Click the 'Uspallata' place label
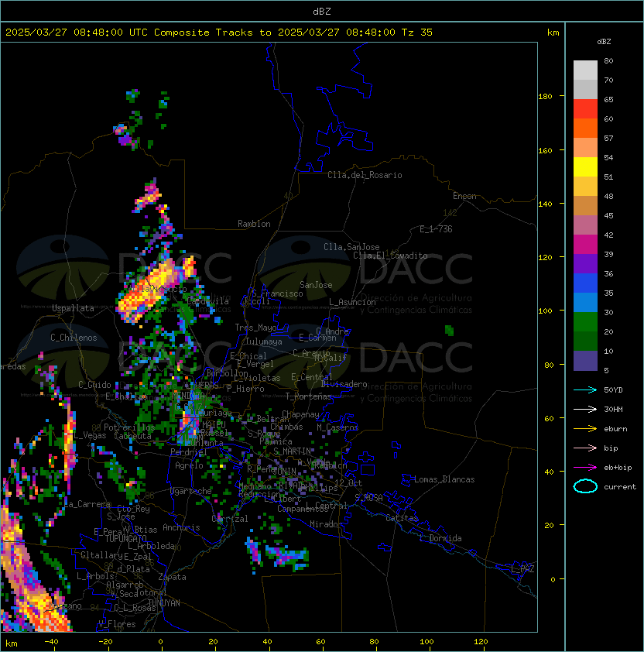 pyautogui.click(x=73, y=308)
